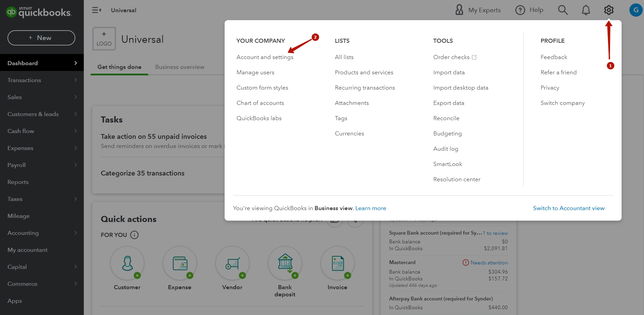Open Resolution center
This screenshot has height=315, width=644.
point(457,179)
